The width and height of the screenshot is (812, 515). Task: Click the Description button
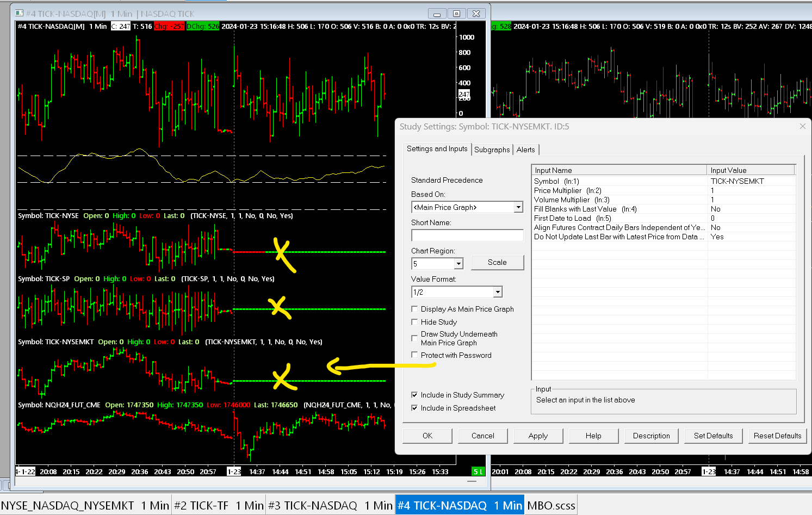pos(652,436)
